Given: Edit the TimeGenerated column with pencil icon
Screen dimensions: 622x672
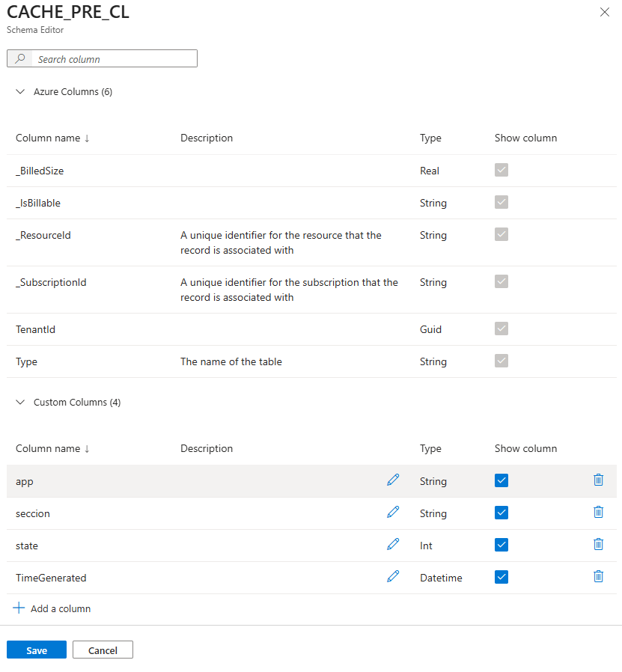Looking at the screenshot, I should (x=393, y=576).
